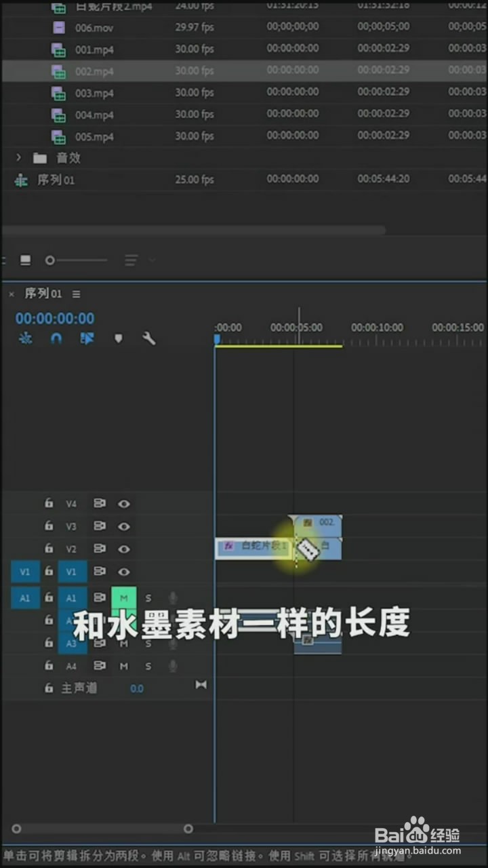Image resolution: width=488 pixels, height=868 pixels.
Task: Toggle timeline snapping magnet icon
Action: coord(56,338)
